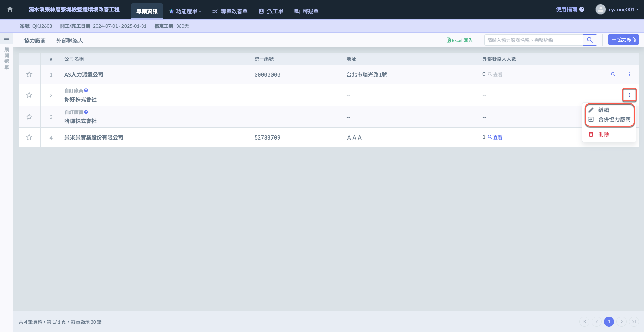Viewport: 644px width, 332px height.
Task: Choose 編輯 in the context menu
Action: coord(603,110)
